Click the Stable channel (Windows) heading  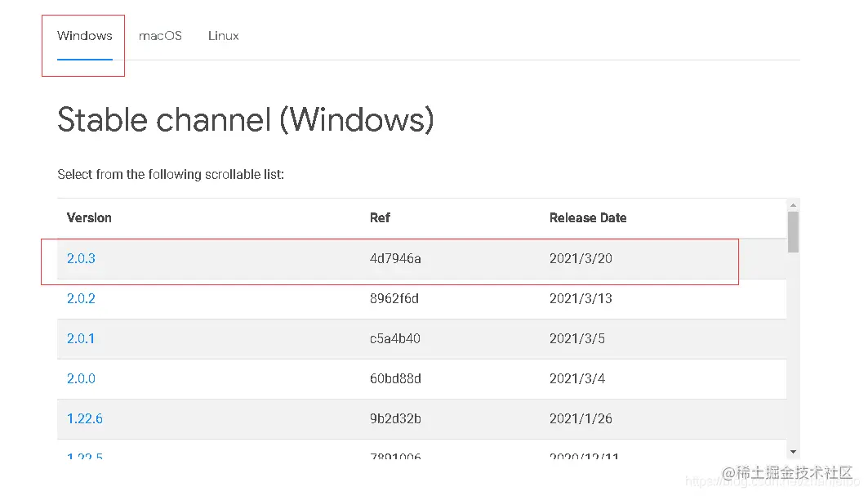pos(245,120)
